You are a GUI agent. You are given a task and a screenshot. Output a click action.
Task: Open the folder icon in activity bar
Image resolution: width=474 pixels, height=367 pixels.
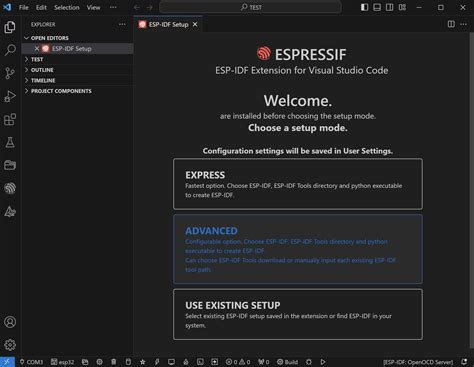pyautogui.click(x=10, y=165)
